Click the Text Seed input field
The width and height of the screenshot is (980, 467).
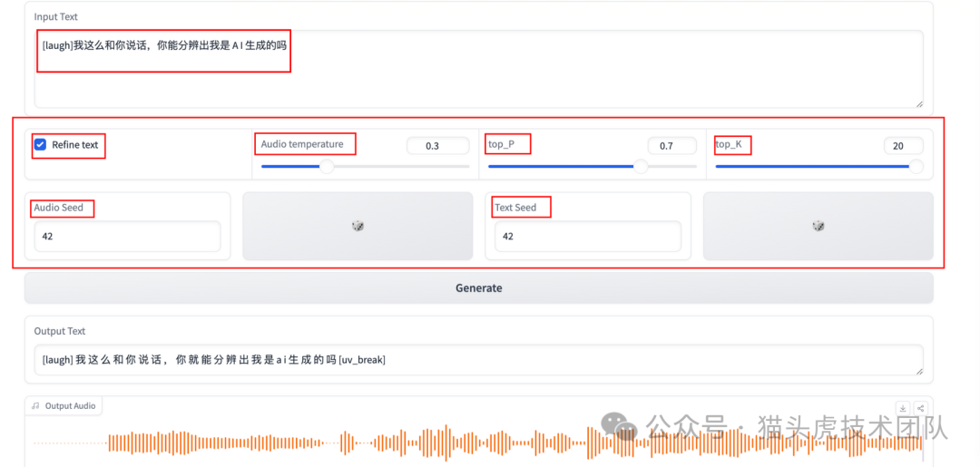click(587, 237)
